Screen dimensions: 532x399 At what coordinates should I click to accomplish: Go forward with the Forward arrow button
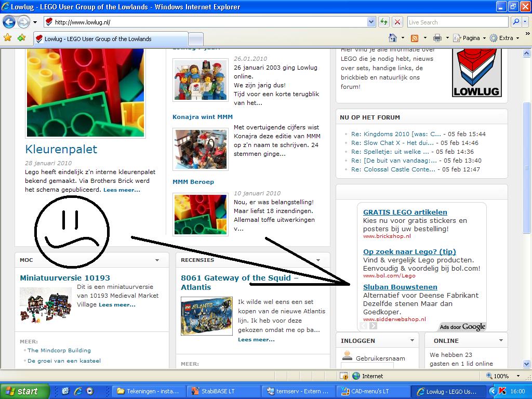coord(23,22)
